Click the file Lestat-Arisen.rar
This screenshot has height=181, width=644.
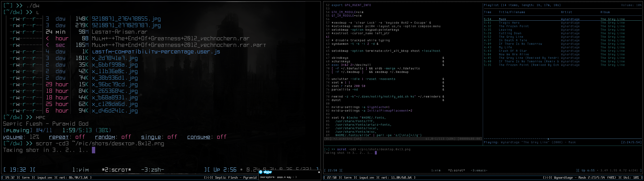[x=119, y=32]
